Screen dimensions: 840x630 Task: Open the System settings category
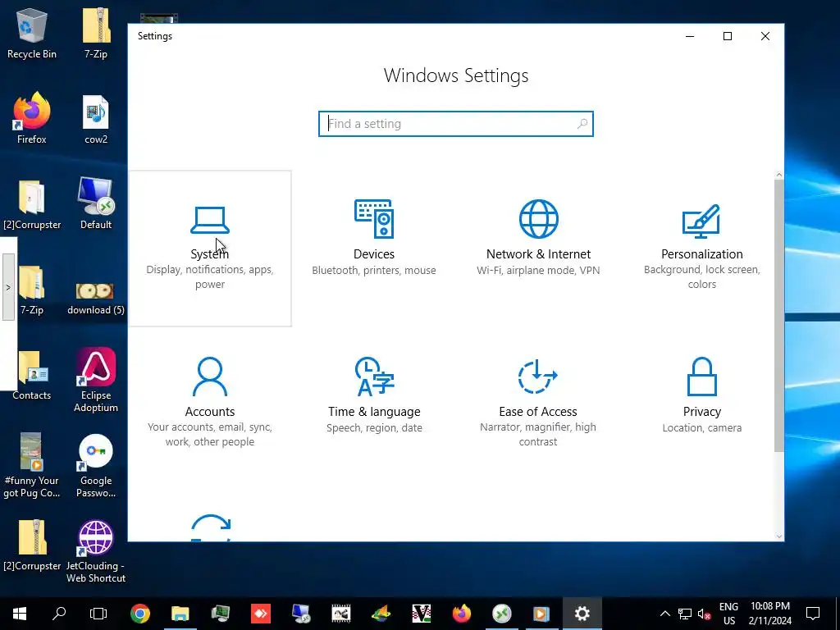[x=209, y=248]
